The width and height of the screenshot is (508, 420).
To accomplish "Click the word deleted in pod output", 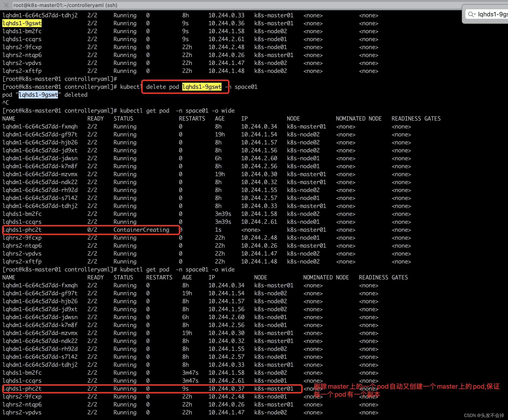I will [76, 95].
